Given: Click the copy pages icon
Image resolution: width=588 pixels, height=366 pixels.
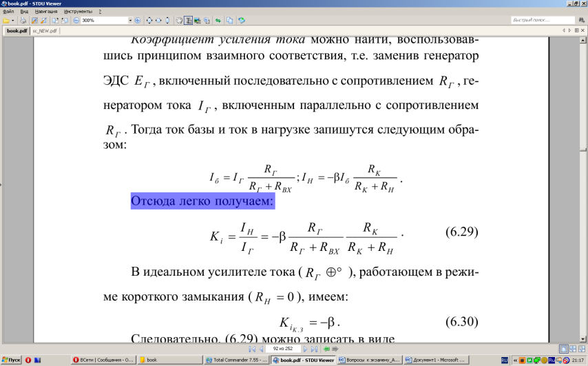Looking at the screenshot, I should [230, 21].
